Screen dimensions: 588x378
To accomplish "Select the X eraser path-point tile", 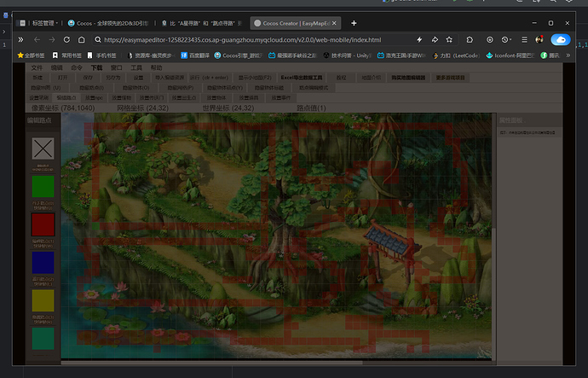I will (x=43, y=148).
